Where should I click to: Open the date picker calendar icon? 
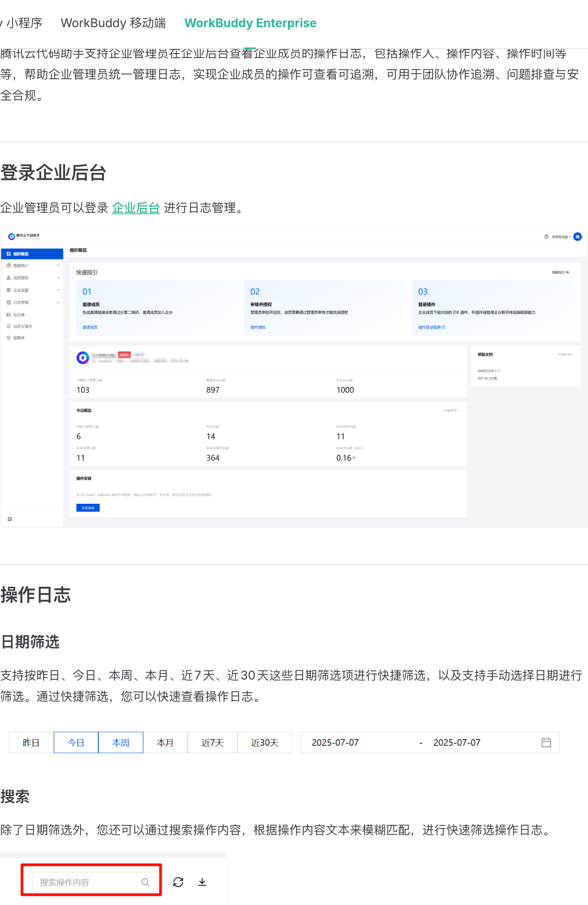click(546, 742)
